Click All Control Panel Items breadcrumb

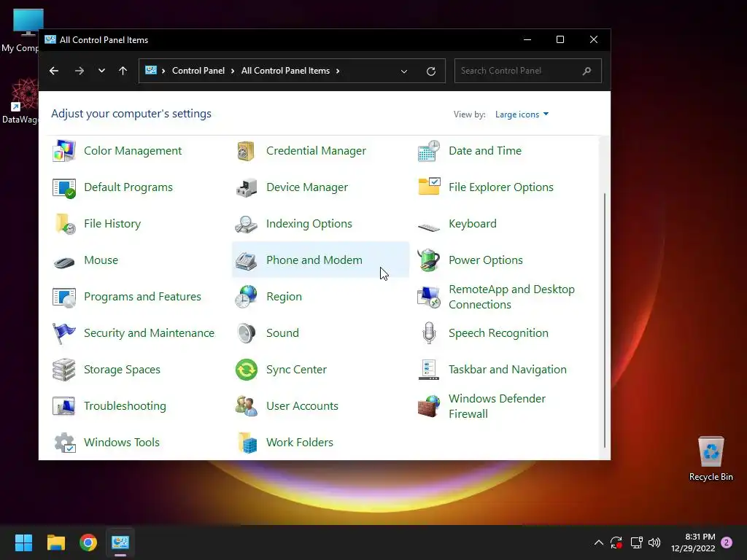click(285, 71)
